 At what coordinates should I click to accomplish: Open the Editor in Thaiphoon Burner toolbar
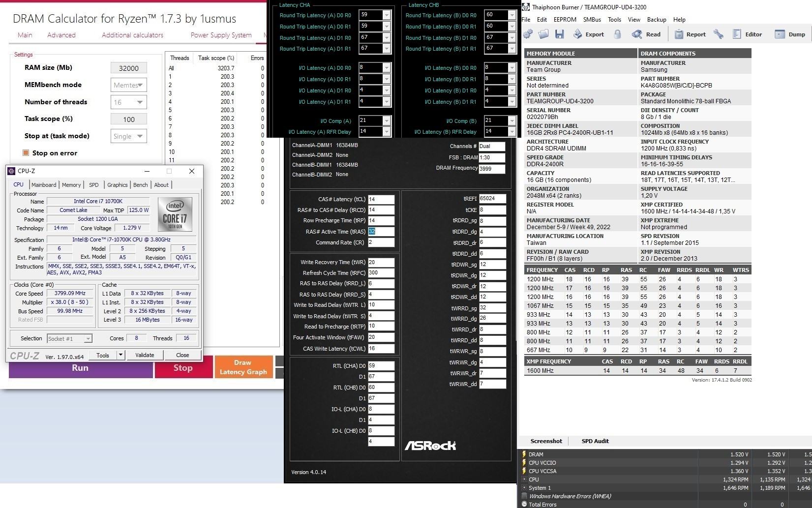tap(747, 34)
